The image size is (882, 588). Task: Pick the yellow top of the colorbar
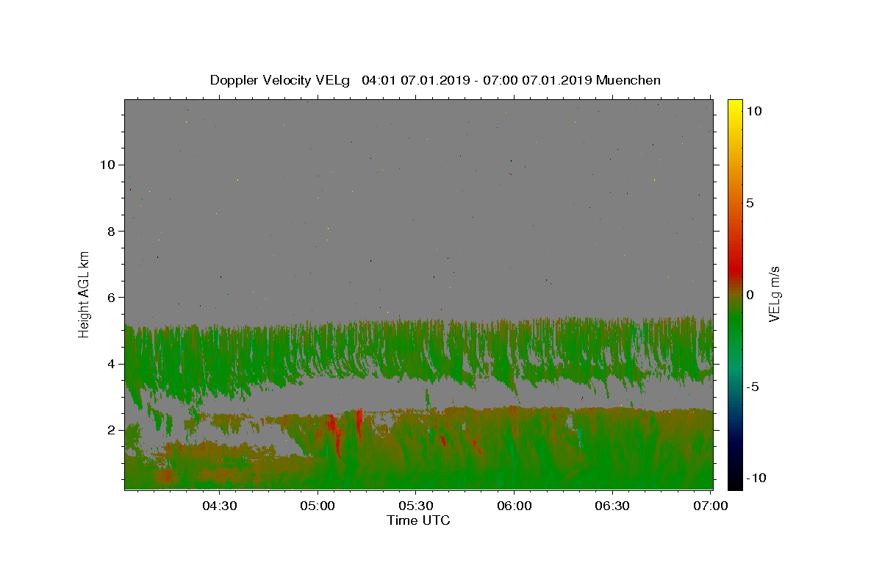click(x=734, y=107)
